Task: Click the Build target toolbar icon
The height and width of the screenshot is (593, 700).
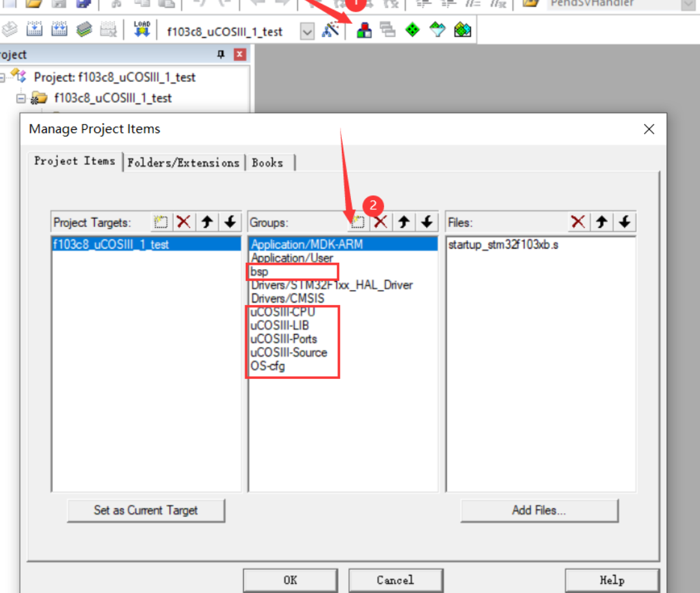Action: pyautogui.click(x=34, y=29)
